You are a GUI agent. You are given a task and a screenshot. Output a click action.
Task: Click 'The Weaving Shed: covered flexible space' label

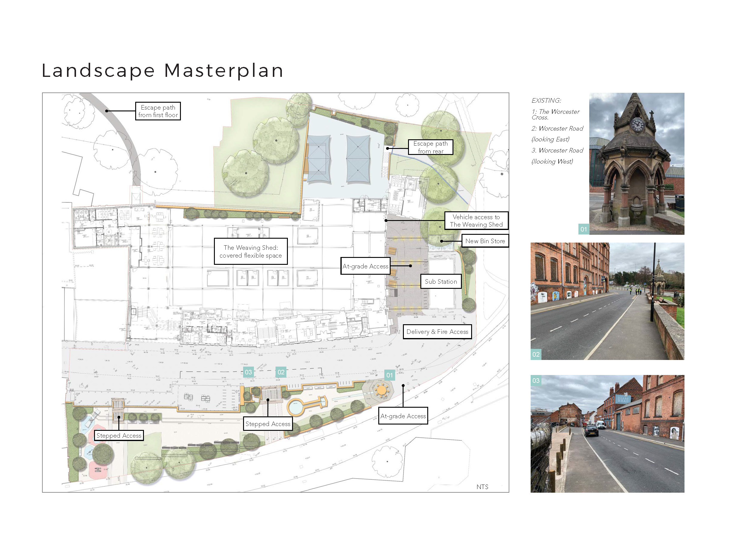pyautogui.click(x=251, y=252)
